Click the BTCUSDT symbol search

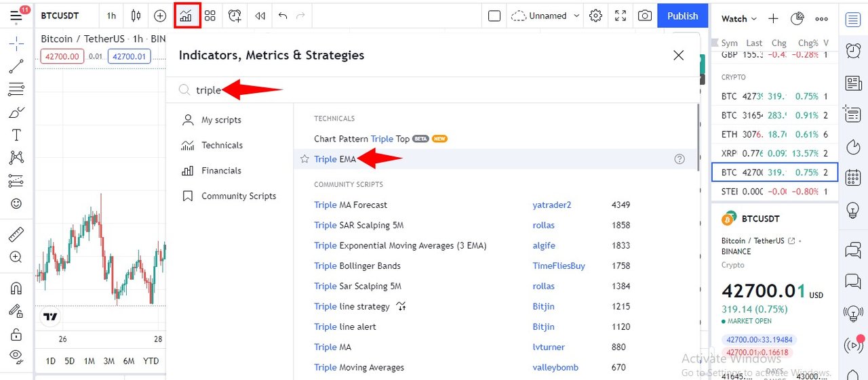point(60,16)
